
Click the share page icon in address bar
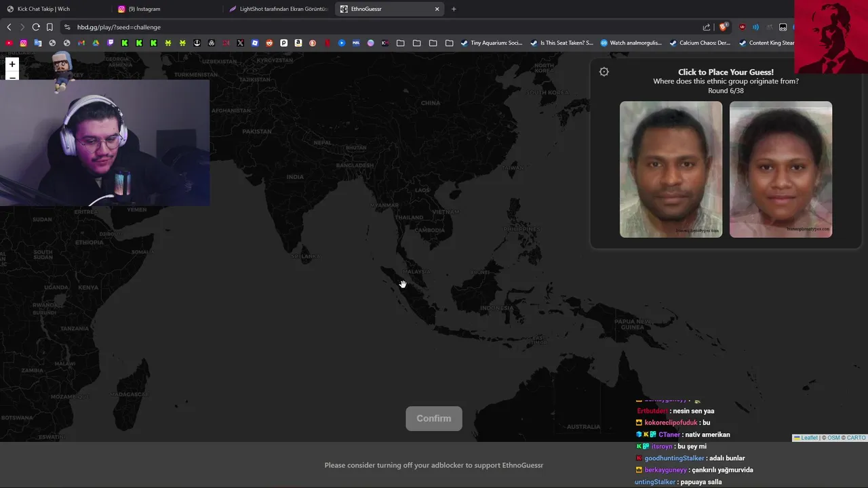(707, 27)
